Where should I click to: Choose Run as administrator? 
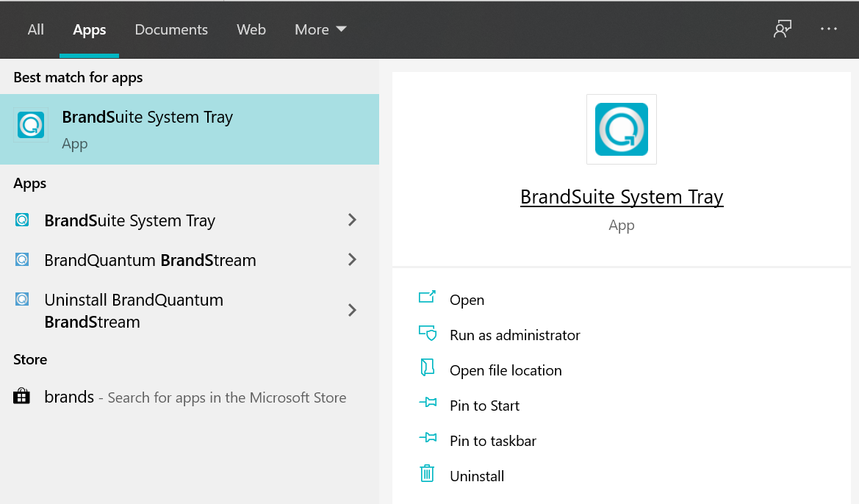point(514,335)
